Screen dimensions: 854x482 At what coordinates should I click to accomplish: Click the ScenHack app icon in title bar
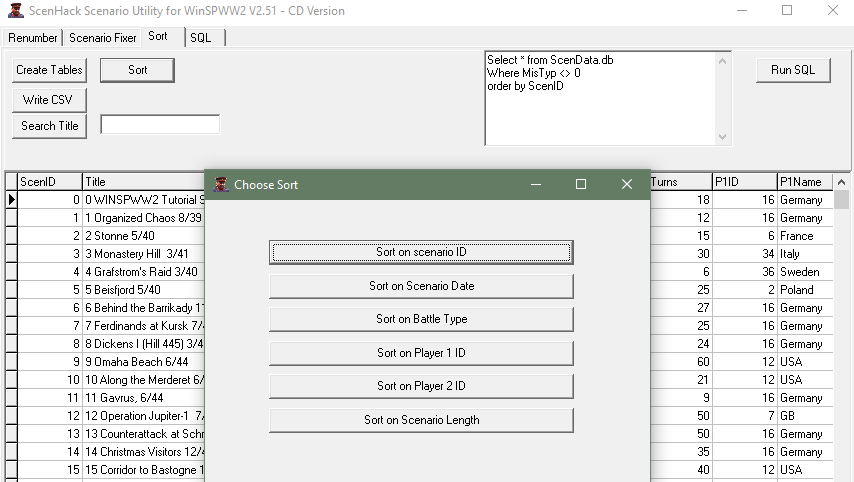pos(15,11)
